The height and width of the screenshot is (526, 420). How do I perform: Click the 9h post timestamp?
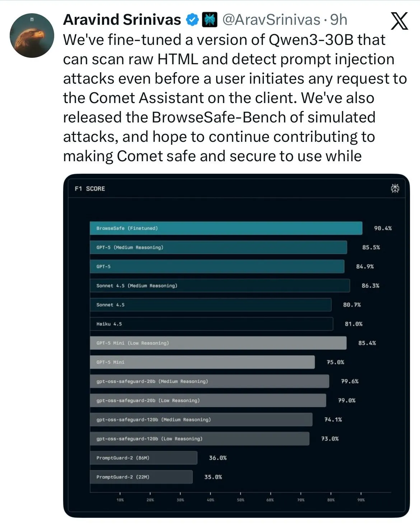click(339, 20)
